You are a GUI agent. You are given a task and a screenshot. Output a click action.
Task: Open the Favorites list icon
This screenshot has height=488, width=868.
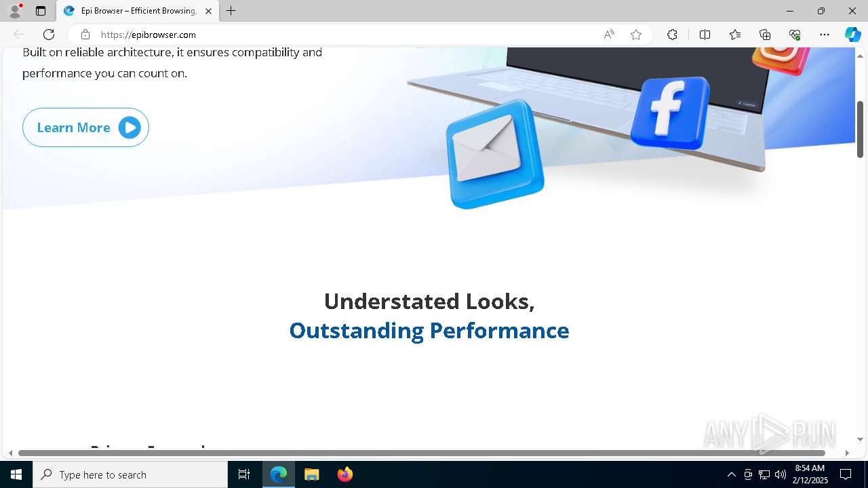click(735, 35)
